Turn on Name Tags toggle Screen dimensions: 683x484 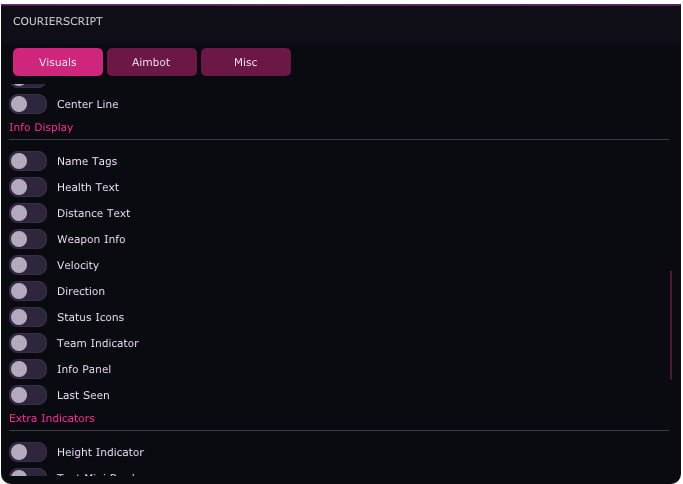(28, 161)
